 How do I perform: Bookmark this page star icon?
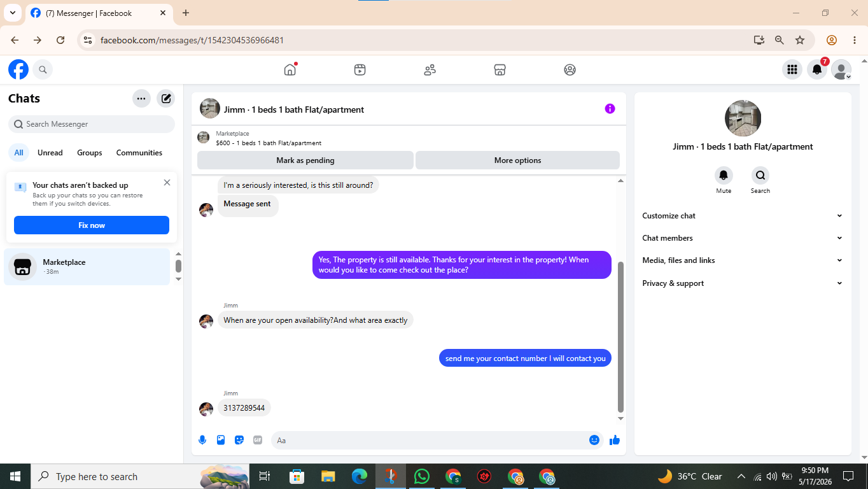[800, 40]
